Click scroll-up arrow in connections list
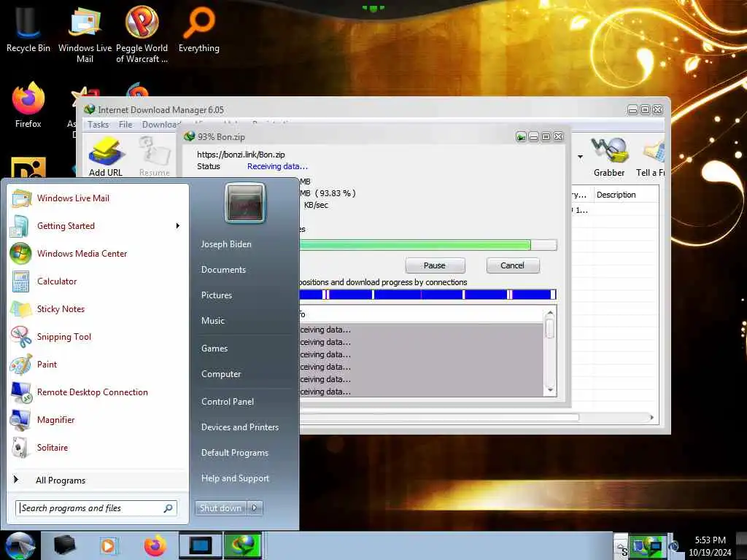The height and width of the screenshot is (560, 747). tap(550, 313)
